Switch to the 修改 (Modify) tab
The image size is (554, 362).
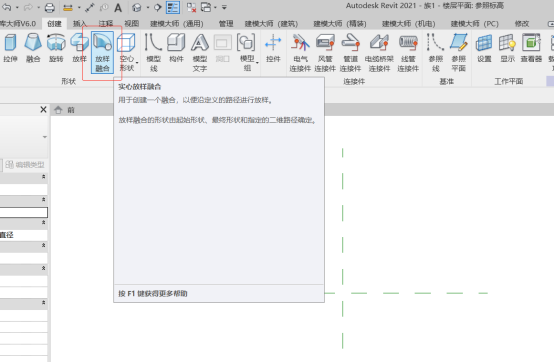[x=521, y=24]
